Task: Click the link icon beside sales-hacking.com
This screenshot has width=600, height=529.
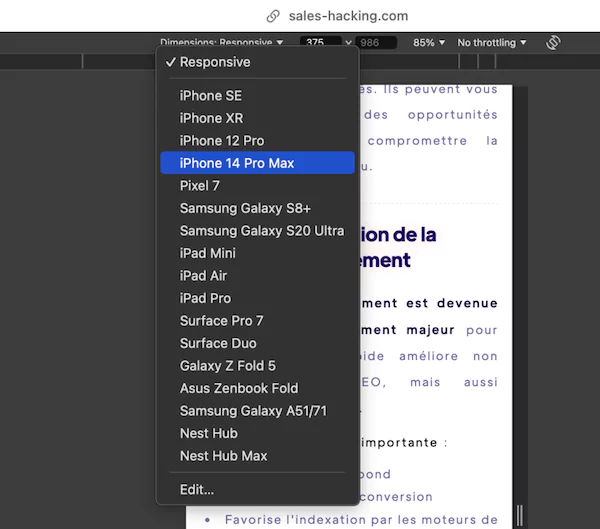Action: [273, 16]
